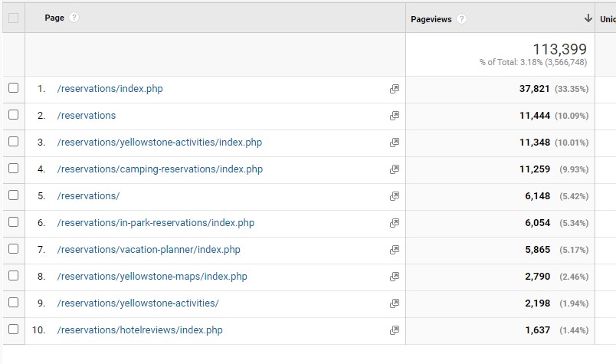
Task: Open the /reservations/camping-reservations/index.php link
Action: coord(159,169)
